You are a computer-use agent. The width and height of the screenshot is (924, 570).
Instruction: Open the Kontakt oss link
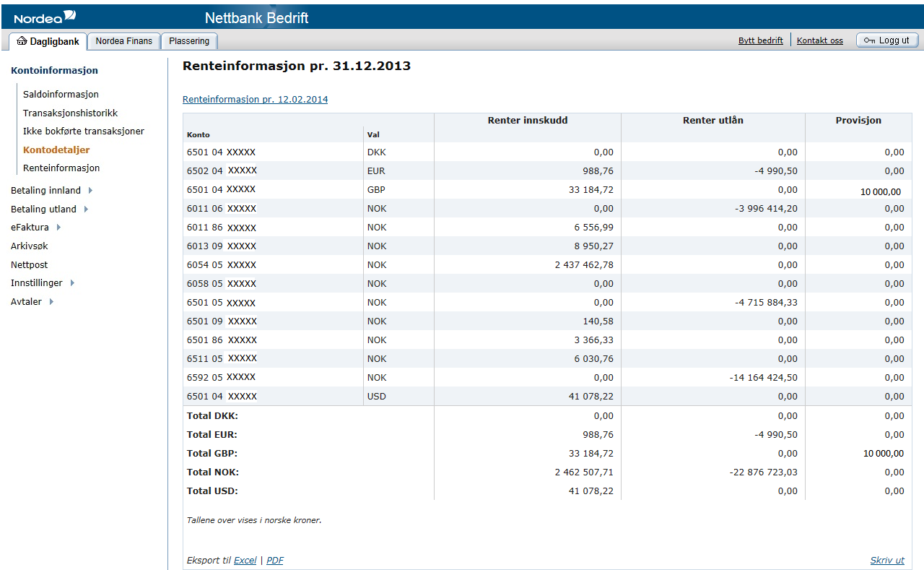click(820, 40)
